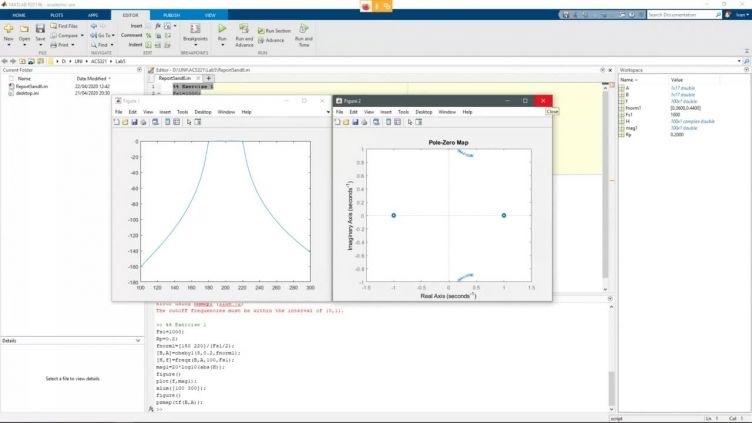Screen dimensions: 752x423
Task: Select desktop.ini in Current Folder
Action: (x=27, y=93)
